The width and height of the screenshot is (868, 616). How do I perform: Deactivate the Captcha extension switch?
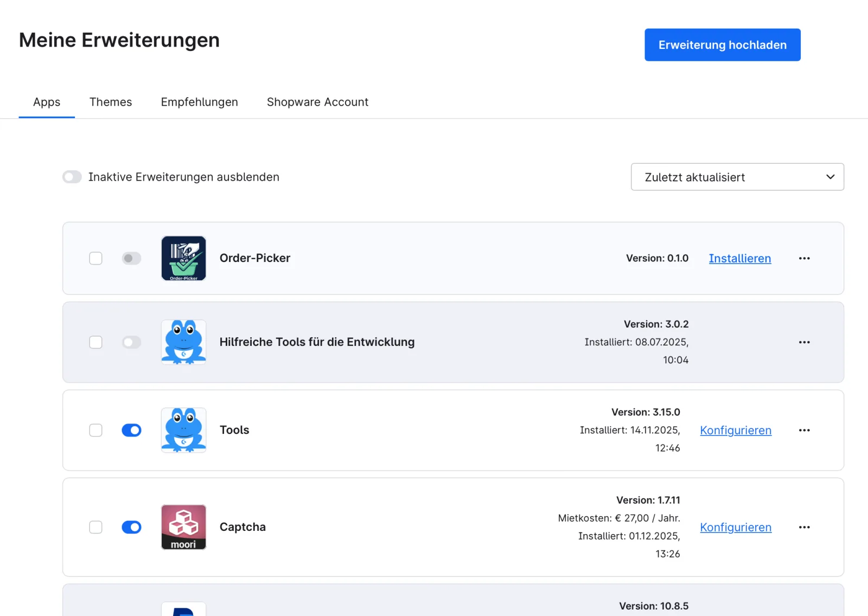pos(131,527)
